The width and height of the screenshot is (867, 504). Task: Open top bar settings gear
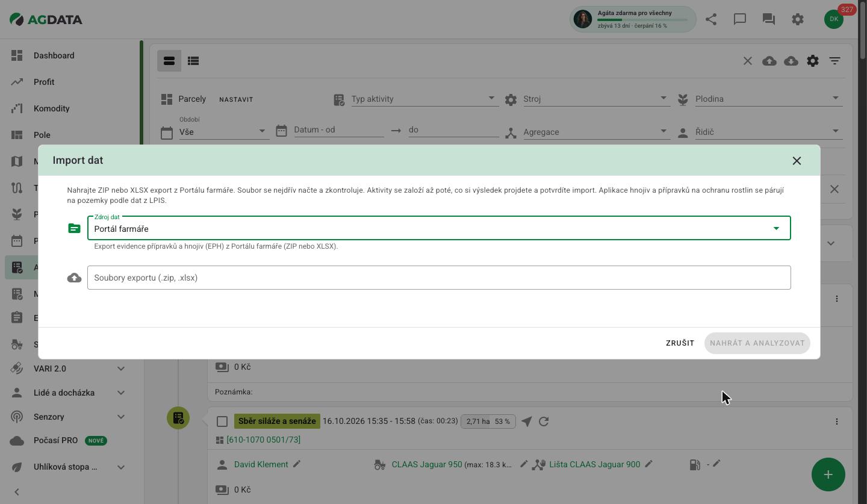798,19
